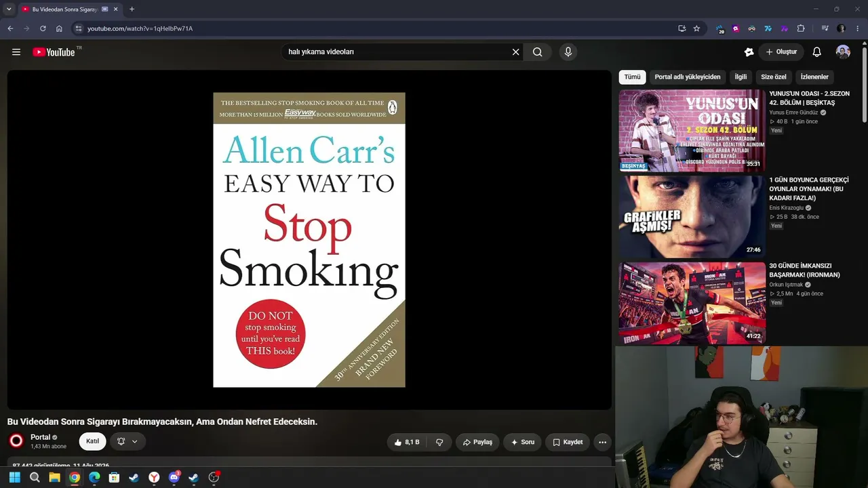Start voice search with the microphone
This screenshot has width=868, height=488.
tap(568, 52)
